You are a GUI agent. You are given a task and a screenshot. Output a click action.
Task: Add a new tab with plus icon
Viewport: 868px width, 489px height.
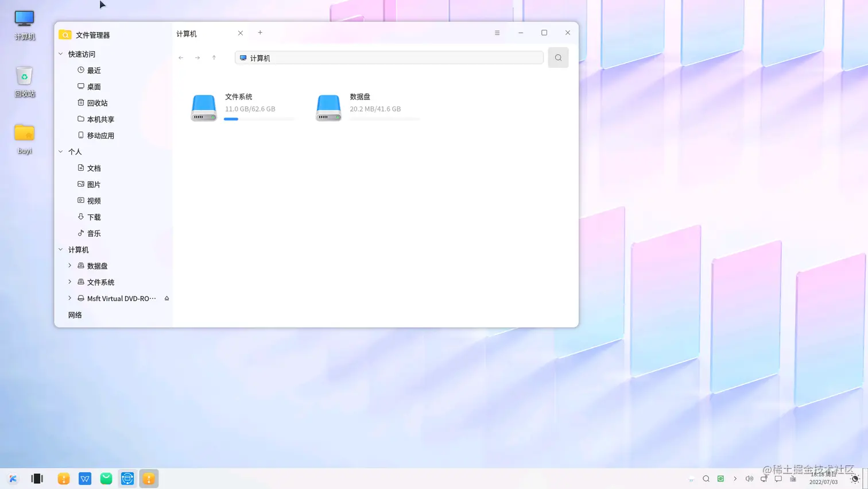coord(260,33)
